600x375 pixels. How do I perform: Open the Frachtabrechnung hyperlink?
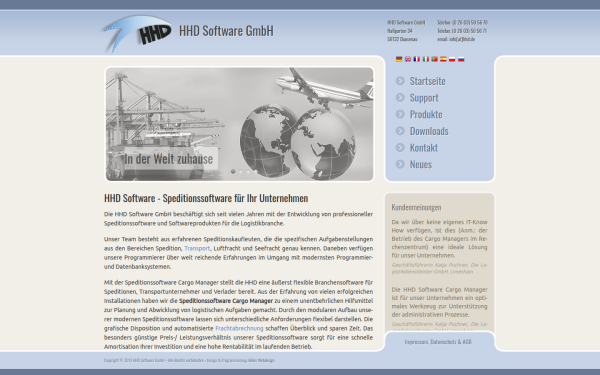click(239, 328)
